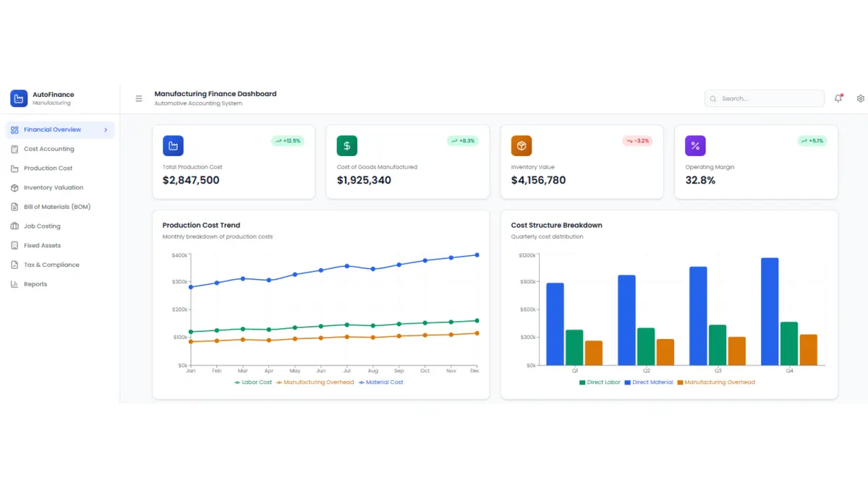Select Bill of Materials (BOM) menu item
868x488 pixels.
coord(56,207)
